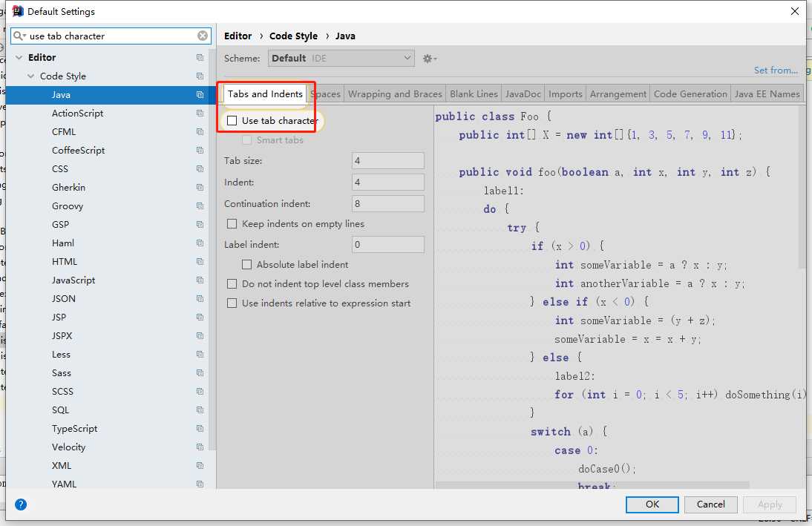The image size is (812, 526).
Task: Enable the Use tab character checkbox
Action: click(x=232, y=121)
